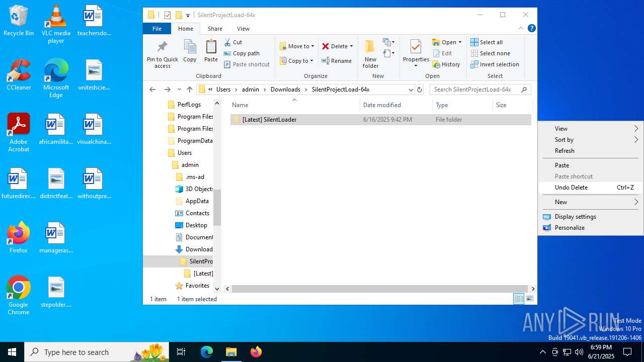The image size is (644, 362).
Task: Open Move to dropdown
Action: pos(297,46)
